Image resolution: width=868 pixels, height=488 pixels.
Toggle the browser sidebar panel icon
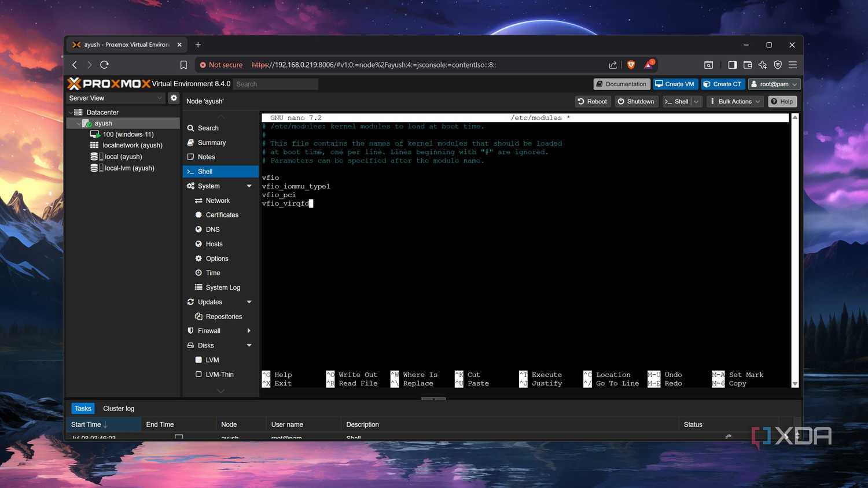(x=732, y=65)
